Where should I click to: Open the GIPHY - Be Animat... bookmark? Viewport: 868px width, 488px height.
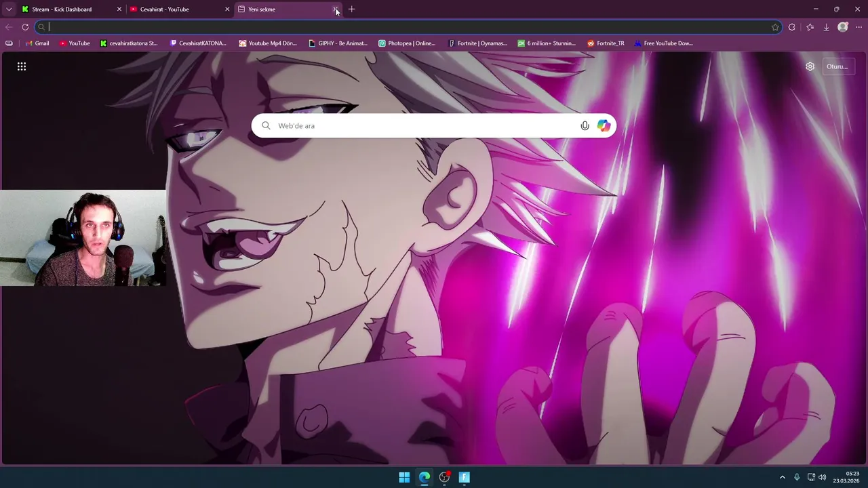pos(338,43)
